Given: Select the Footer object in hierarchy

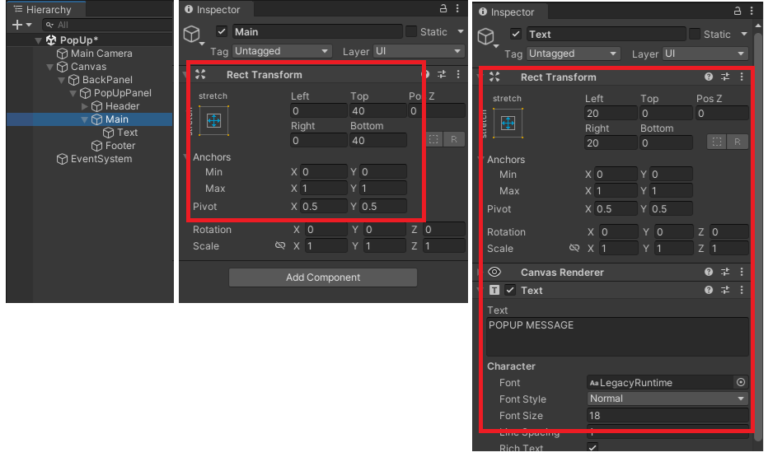Looking at the screenshot, I should click(120, 145).
